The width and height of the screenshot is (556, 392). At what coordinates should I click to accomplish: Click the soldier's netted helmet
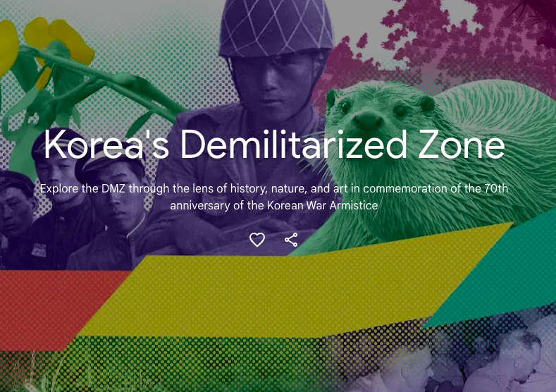click(275, 28)
